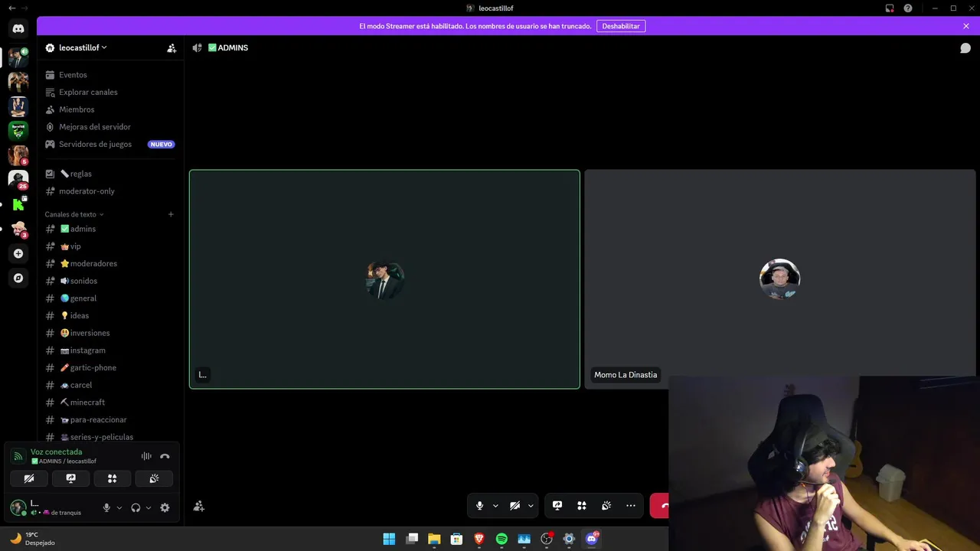The width and height of the screenshot is (980, 551).
Task: Turn on camera in left voice panel
Action: pos(29,478)
